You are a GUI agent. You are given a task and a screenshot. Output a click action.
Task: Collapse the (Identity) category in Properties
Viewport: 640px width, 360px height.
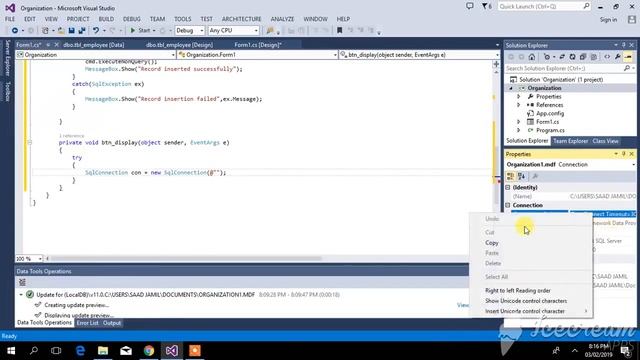click(x=508, y=187)
